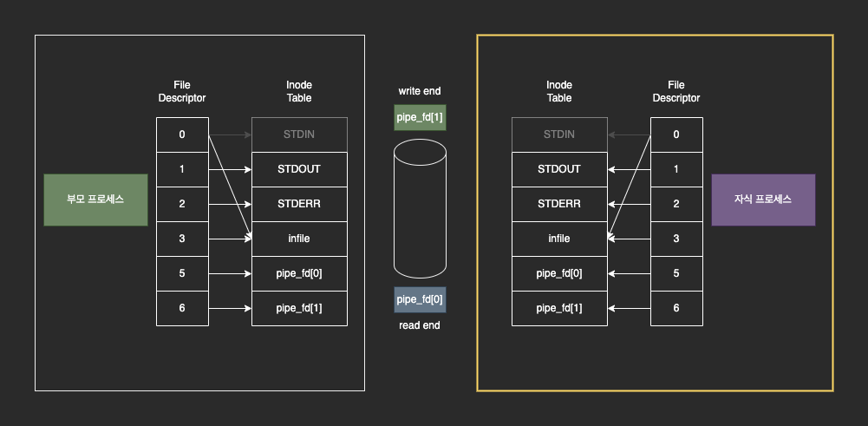Click the grayed STDIN cell in parent inode table
The width and height of the screenshot is (868, 426).
click(x=299, y=134)
